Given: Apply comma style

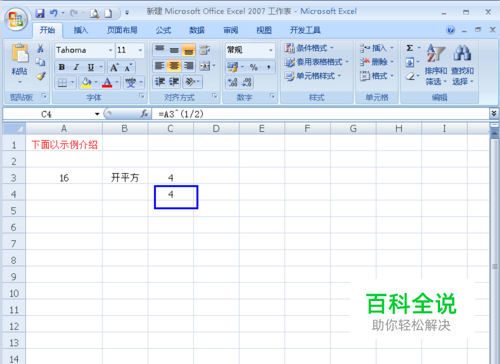Looking at the screenshot, I should [x=268, y=67].
